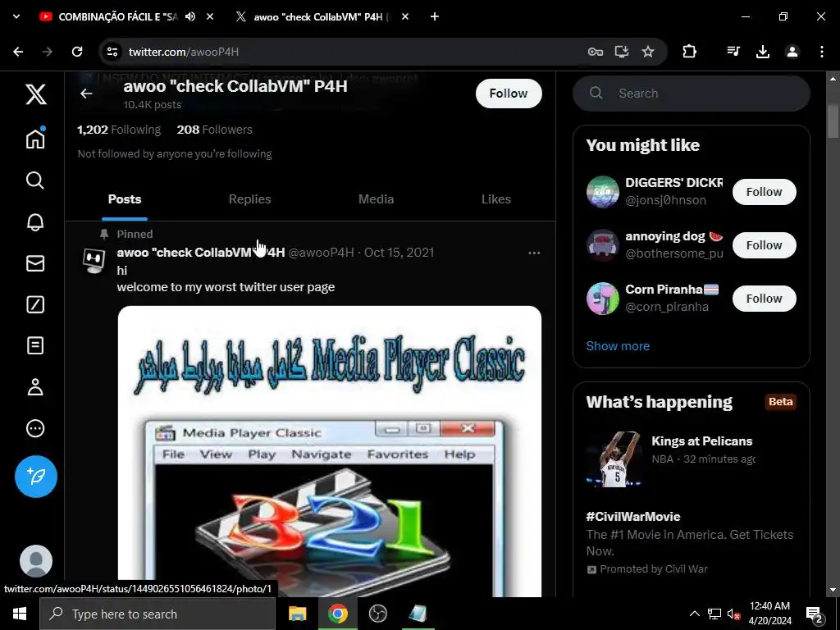Open #CivilWarMovie promoted trend
The height and width of the screenshot is (630, 840).
click(x=691, y=543)
